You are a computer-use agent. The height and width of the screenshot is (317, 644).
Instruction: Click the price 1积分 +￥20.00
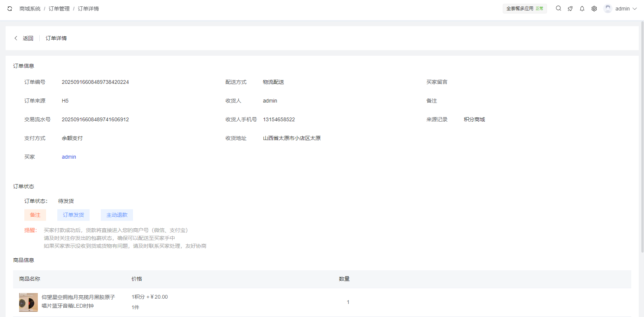pyautogui.click(x=149, y=297)
